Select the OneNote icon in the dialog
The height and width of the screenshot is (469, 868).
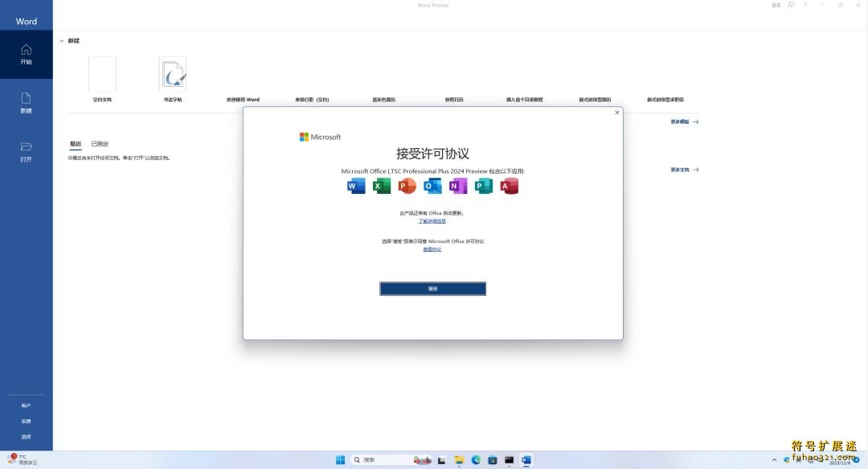coord(458,185)
